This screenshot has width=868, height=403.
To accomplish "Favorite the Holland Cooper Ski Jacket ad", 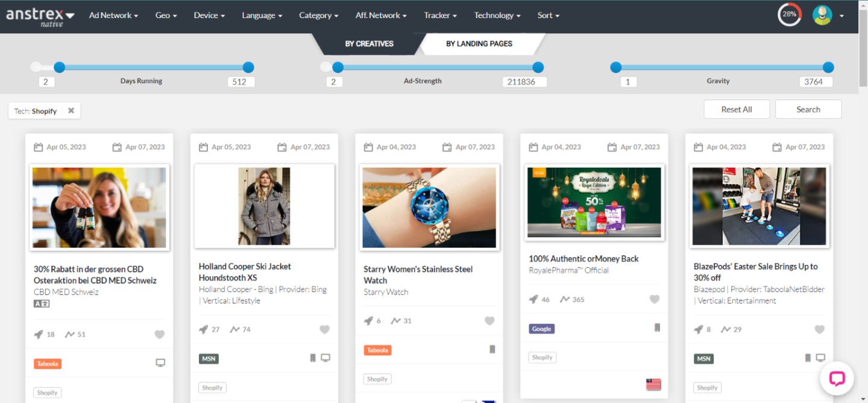I will pyautogui.click(x=324, y=329).
